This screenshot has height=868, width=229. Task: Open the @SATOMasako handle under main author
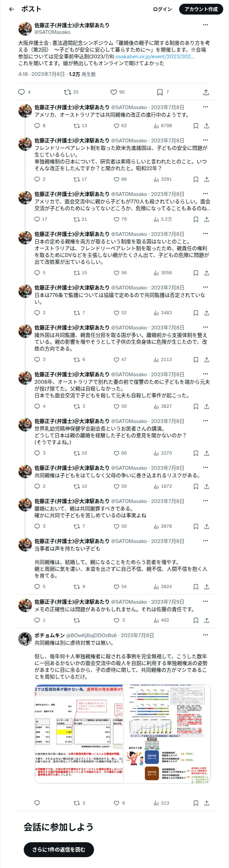click(x=52, y=32)
